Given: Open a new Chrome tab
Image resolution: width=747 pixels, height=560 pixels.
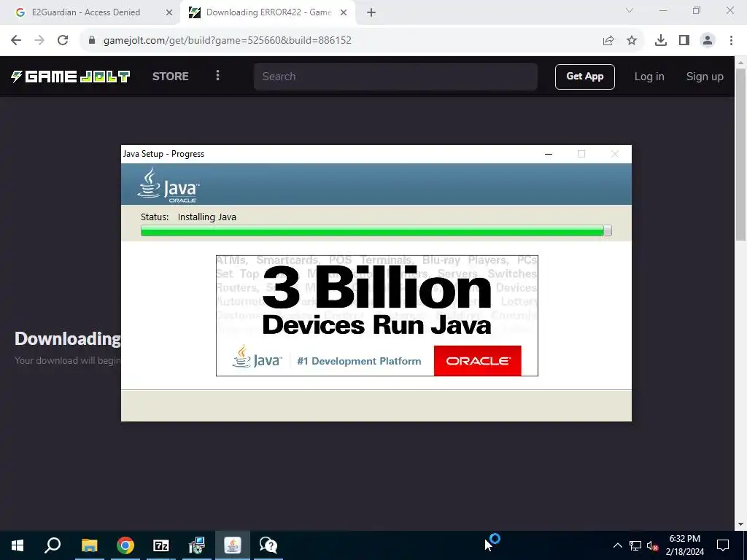Looking at the screenshot, I should pos(371,12).
